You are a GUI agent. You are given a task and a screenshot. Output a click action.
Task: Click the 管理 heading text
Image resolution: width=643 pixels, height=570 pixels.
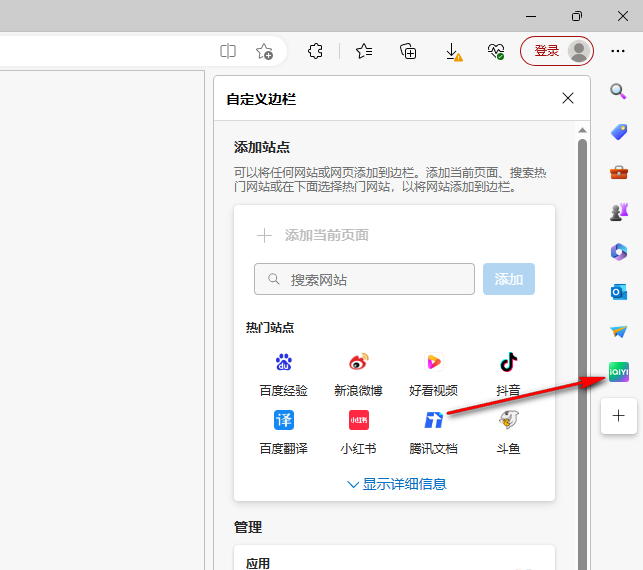coord(248,527)
